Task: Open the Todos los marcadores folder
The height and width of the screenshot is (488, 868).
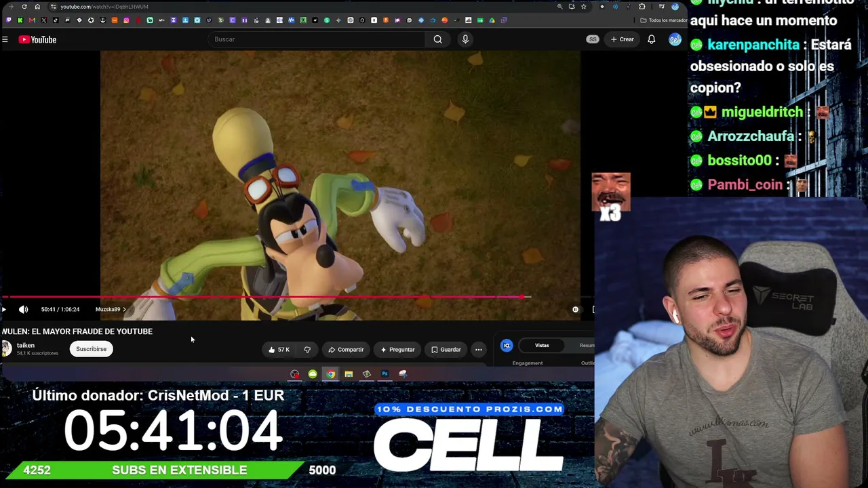Action: (x=664, y=20)
